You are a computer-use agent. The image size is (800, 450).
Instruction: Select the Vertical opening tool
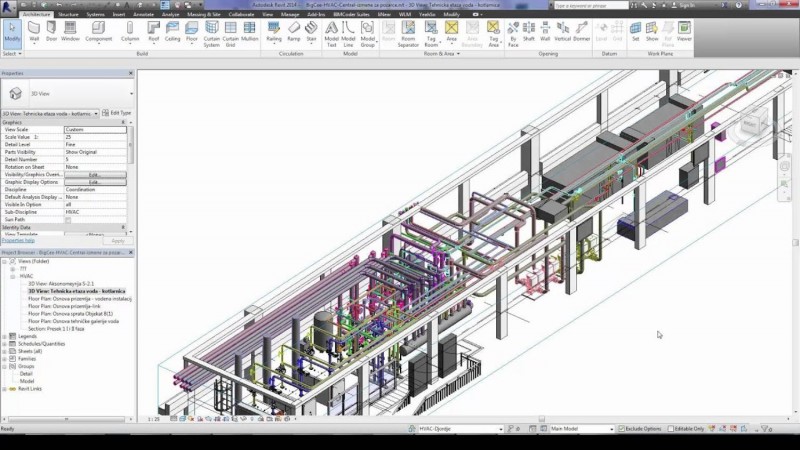(562, 32)
